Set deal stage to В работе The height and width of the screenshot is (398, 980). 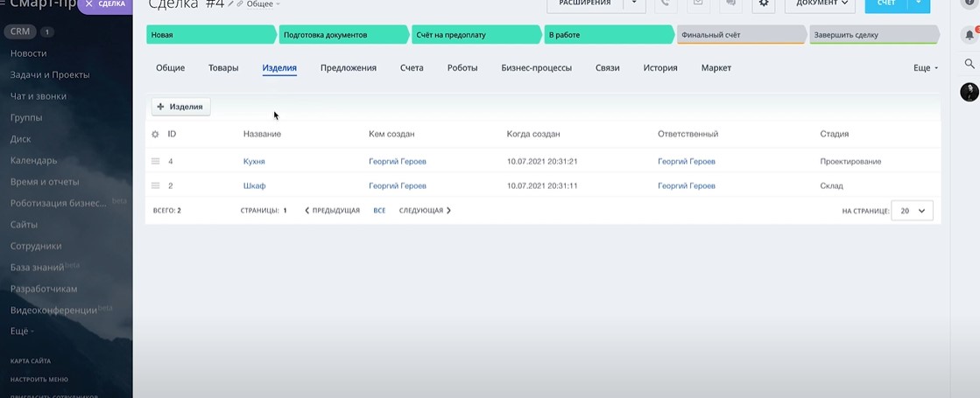(608, 35)
